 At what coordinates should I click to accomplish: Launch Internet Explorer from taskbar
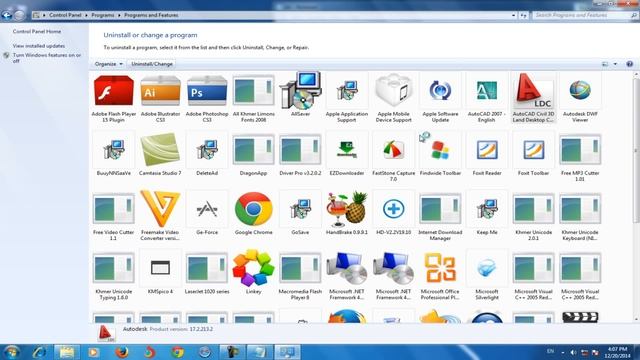tap(39, 352)
